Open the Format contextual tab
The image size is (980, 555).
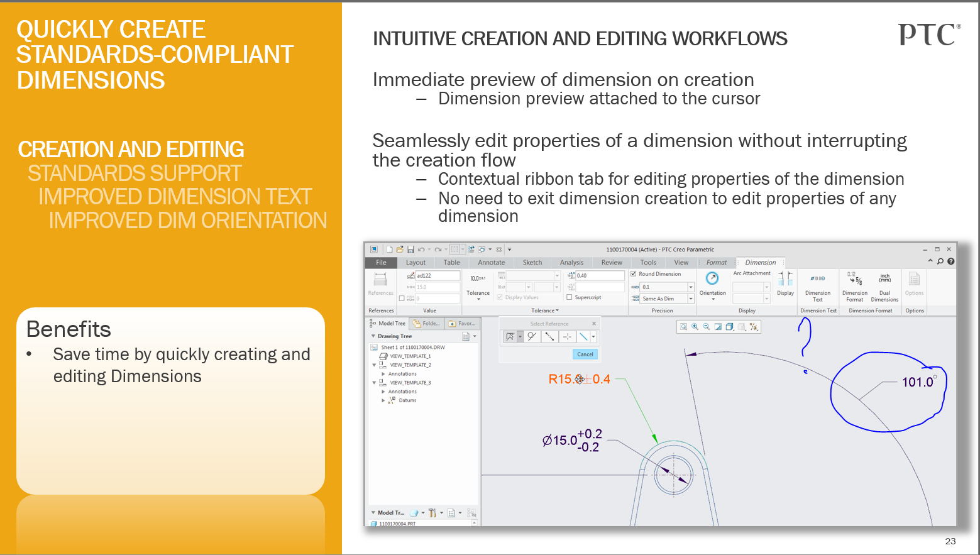tap(716, 263)
